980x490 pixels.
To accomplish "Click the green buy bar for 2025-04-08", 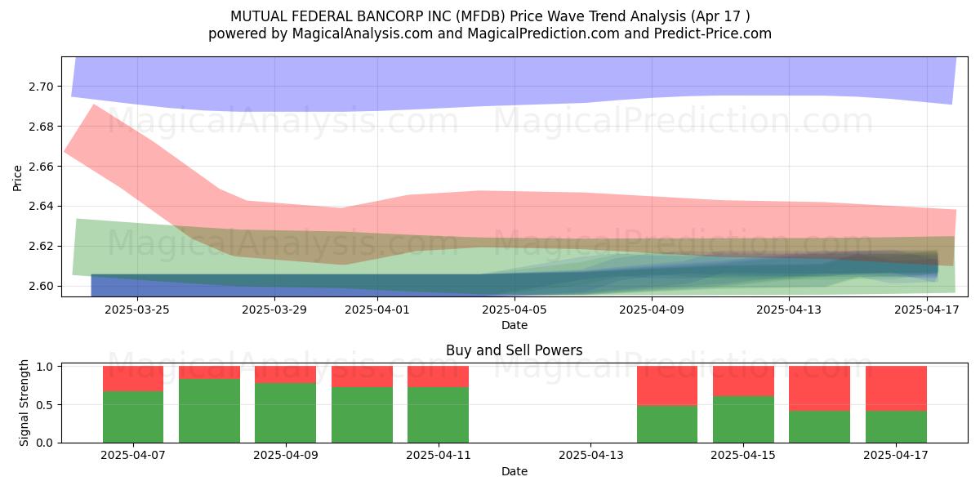I will pyautogui.click(x=209, y=411).
